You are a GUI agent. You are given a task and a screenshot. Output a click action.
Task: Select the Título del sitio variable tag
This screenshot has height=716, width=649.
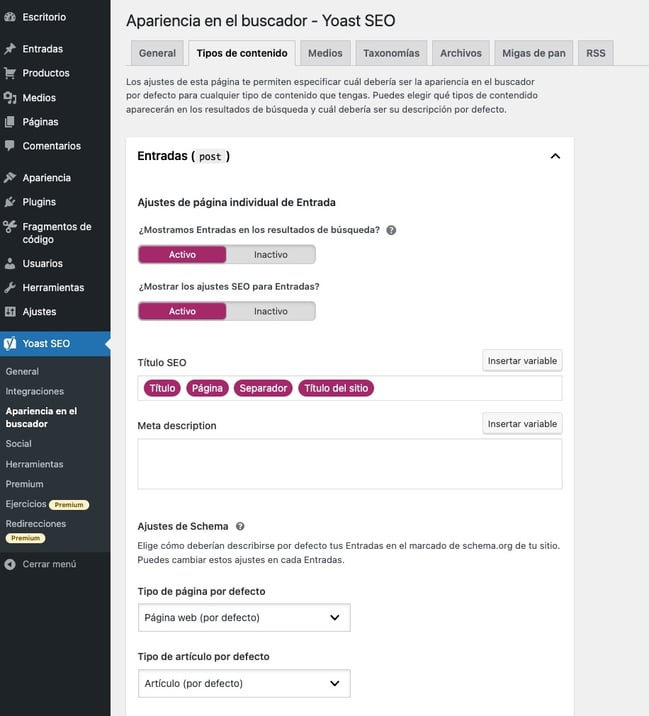pyautogui.click(x=336, y=388)
